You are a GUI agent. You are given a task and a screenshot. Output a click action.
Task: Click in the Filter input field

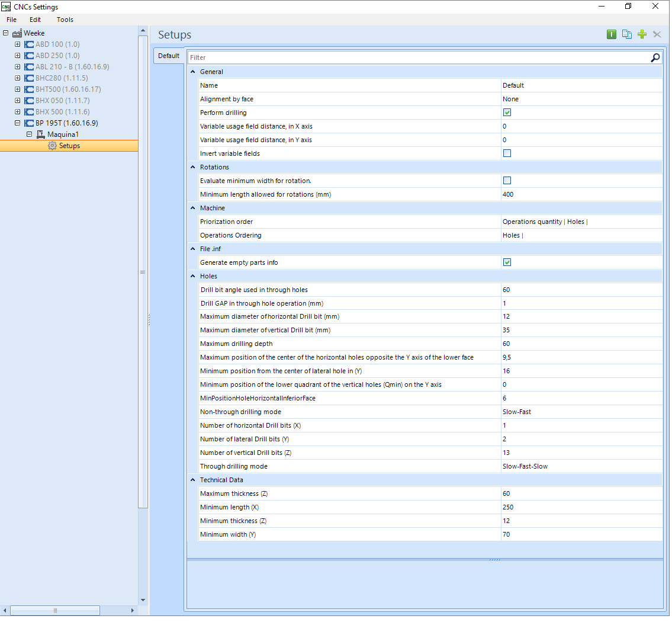pos(419,57)
